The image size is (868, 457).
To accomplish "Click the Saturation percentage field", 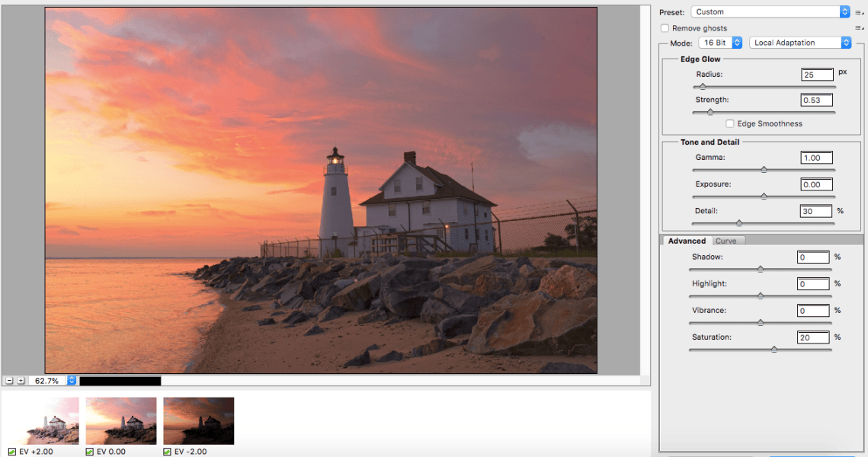I will point(813,337).
